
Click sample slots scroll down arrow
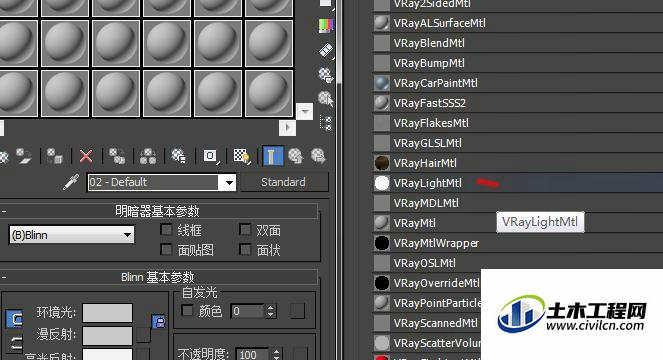pyautogui.click(x=304, y=112)
